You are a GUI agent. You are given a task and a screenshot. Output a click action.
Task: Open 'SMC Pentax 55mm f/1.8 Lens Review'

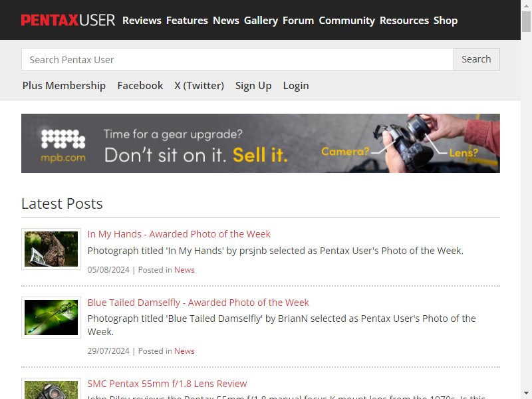click(x=168, y=384)
